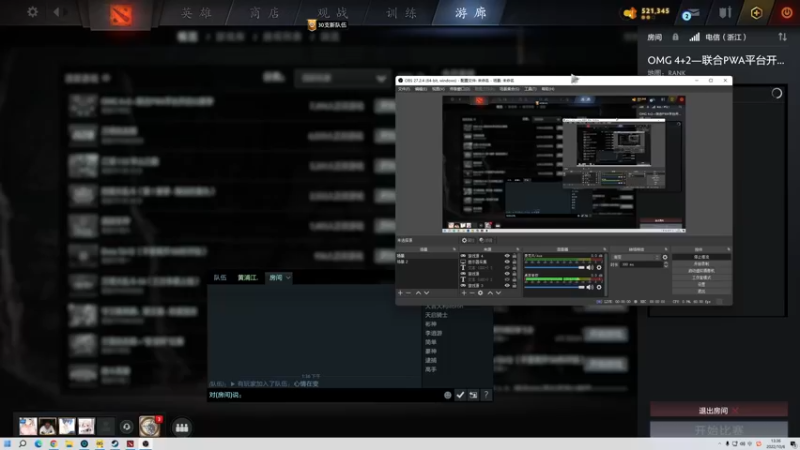
Task: Click the red power quit icon
Action: [x=787, y=13]
